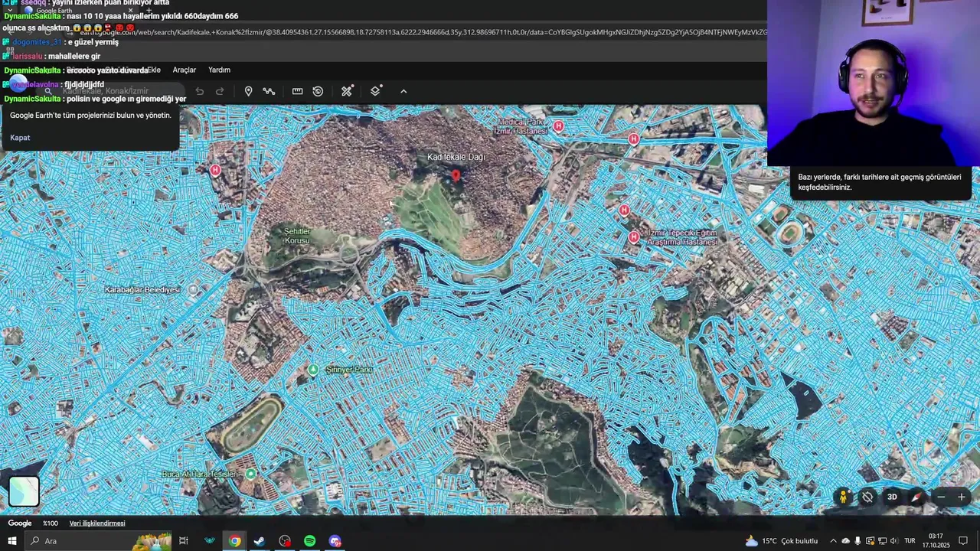Click the redo arrow in the toolbar
Viewport: 980px width, 551px height.
(x=220, y=91)
